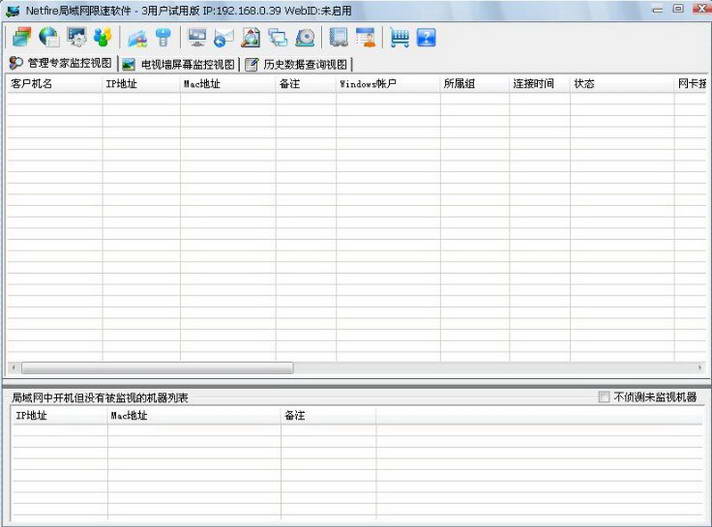Click the blue question mark help icon
This screenshot has width=712, height=527.
[426, 37]
